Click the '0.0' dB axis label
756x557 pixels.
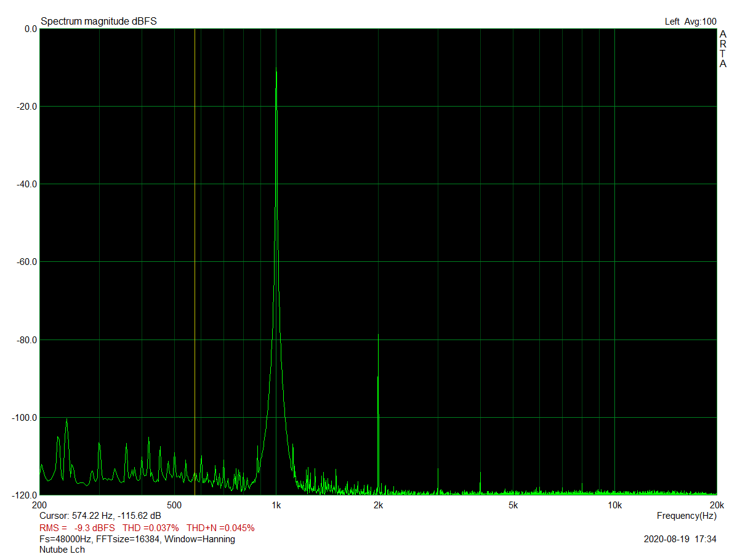(x=30, y=29)
